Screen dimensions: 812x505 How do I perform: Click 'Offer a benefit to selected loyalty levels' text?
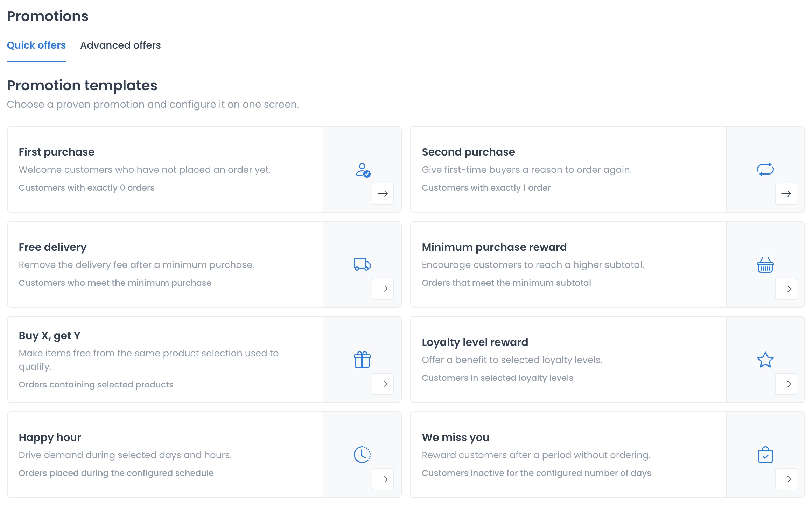click(x=512, y=360)
